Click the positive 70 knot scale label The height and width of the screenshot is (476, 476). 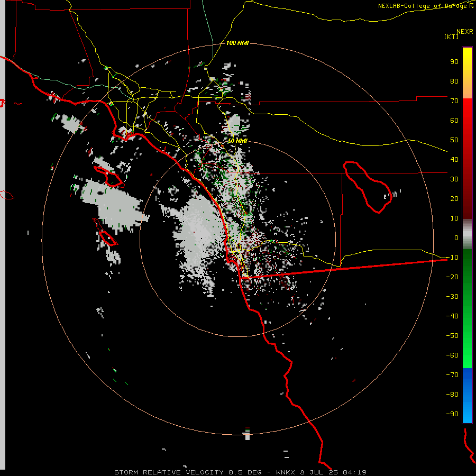pos(454,101)
